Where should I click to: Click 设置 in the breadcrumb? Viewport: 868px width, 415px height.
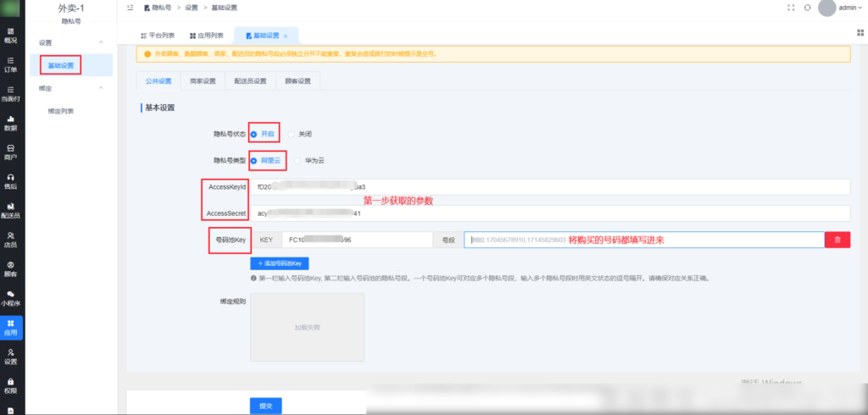point(192,8)
